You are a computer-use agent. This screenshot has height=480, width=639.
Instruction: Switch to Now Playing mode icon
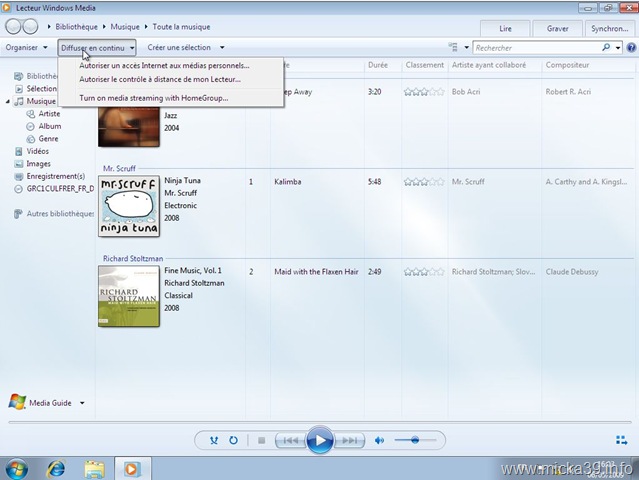(x=621, y=440)
